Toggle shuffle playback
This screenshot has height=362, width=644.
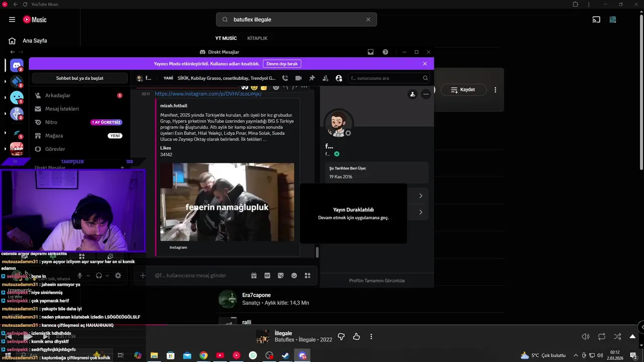[617, 336]
